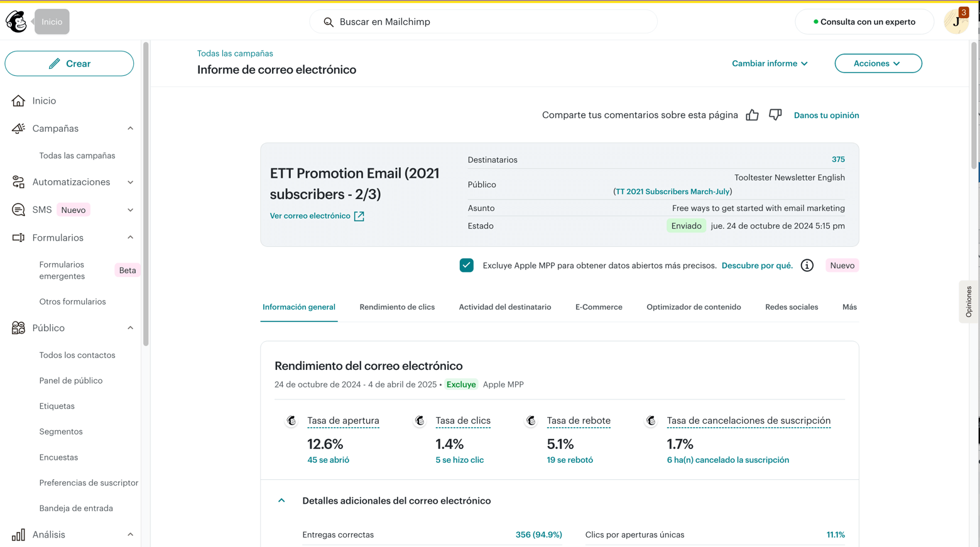Click the Freddie icon beside Tasa de cancelaciones
Image resolution: width=980 pixels, height=547 pixels.
point(651,421)
